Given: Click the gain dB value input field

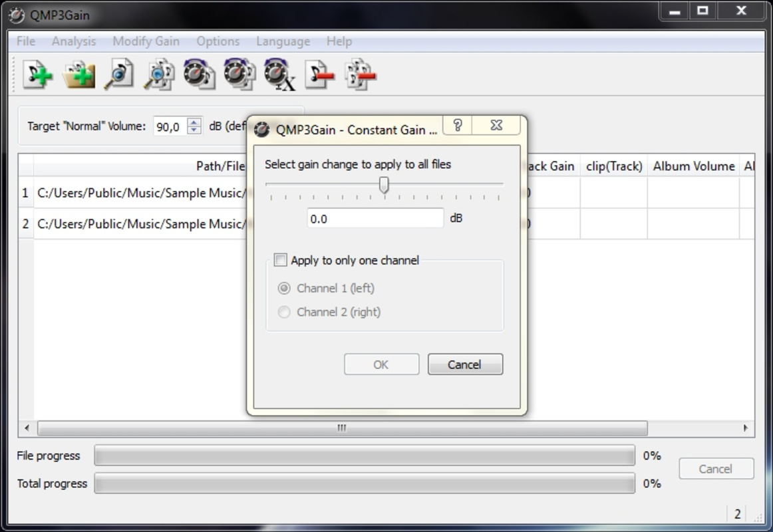Looking at the screenshot, I should tap(375, 218).
